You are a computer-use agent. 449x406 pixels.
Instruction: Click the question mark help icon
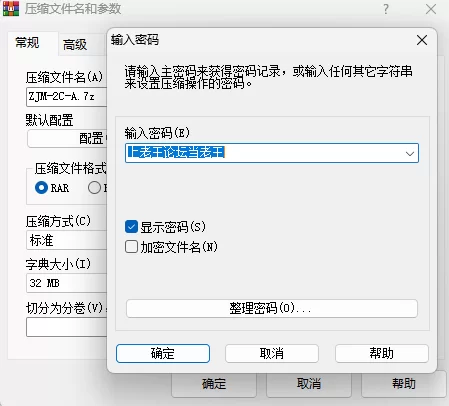386,9
